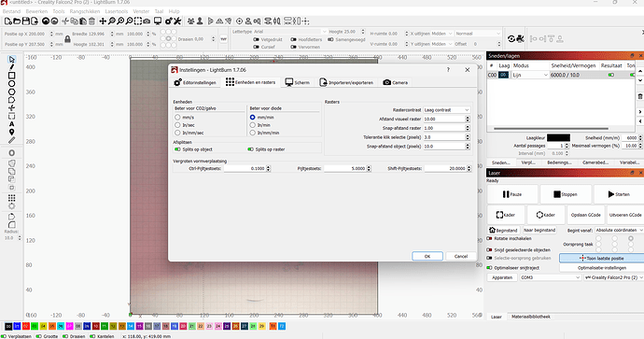Open the grid array tool

(11, 198)
